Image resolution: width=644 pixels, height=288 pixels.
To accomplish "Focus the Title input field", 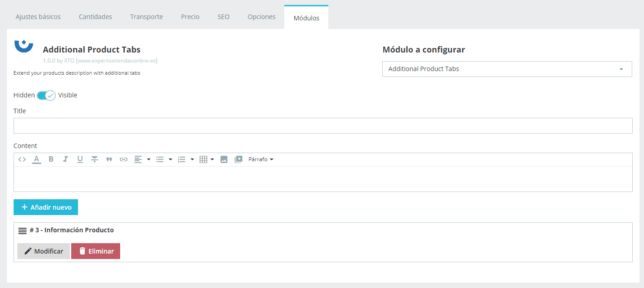I will tap(322, 126).
